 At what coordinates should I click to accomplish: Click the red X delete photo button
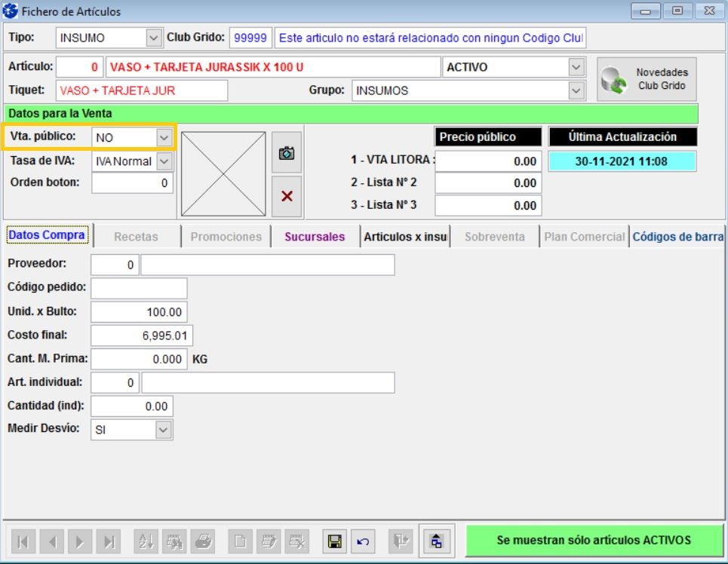287,196
